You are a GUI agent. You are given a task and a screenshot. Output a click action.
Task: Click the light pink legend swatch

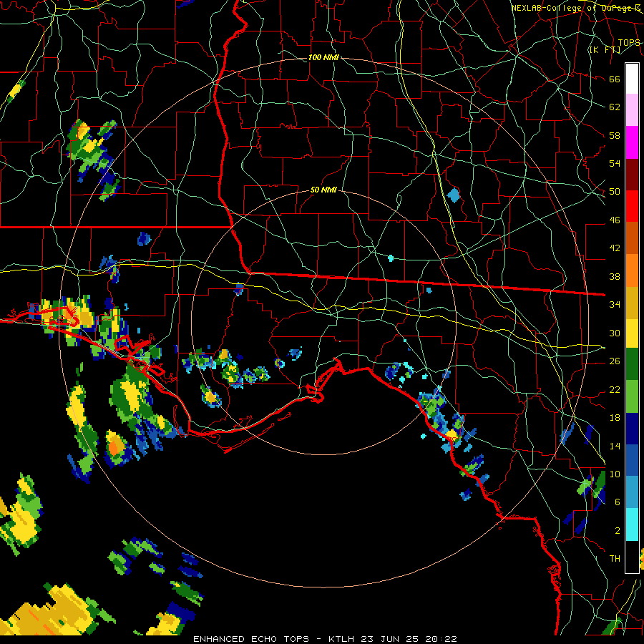pyautogui.click(x=632, y=110)
